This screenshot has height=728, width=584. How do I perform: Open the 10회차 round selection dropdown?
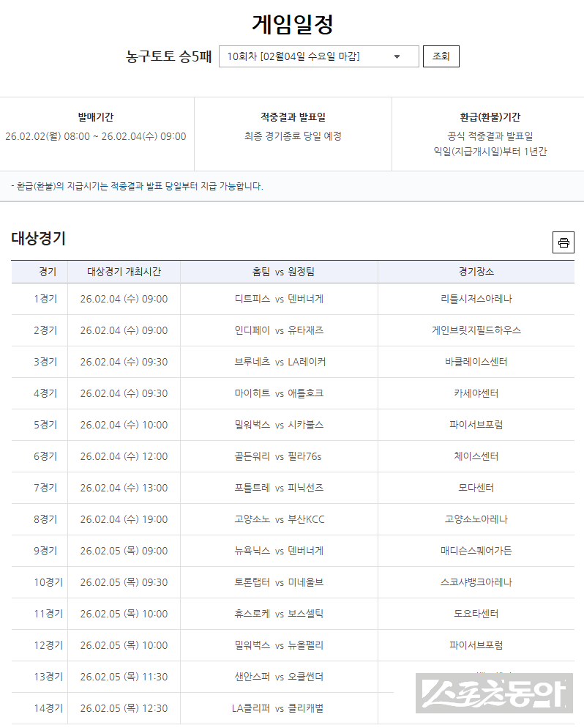[x=318, y=56]
